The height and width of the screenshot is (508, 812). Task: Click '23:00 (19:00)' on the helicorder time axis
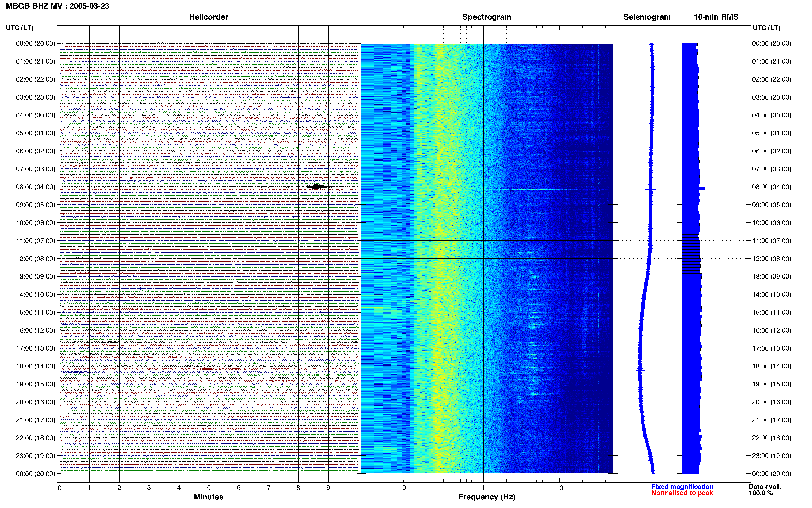tap(36, 456)
